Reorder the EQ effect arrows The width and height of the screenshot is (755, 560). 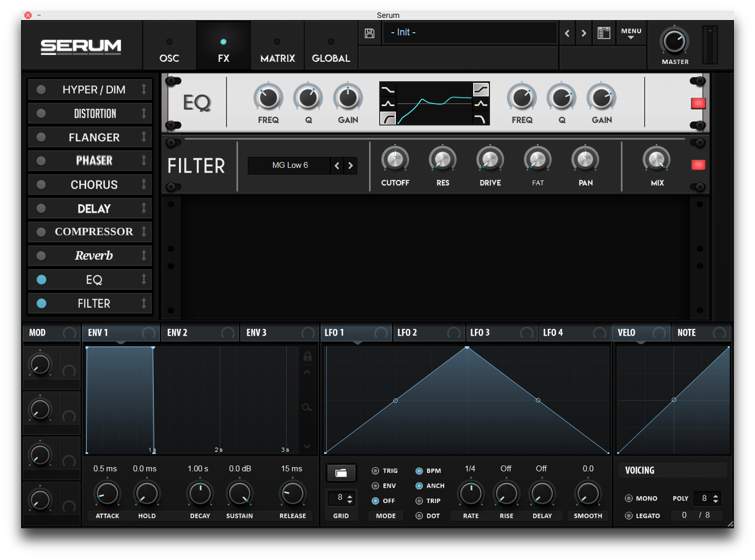(x=144, y=279)
